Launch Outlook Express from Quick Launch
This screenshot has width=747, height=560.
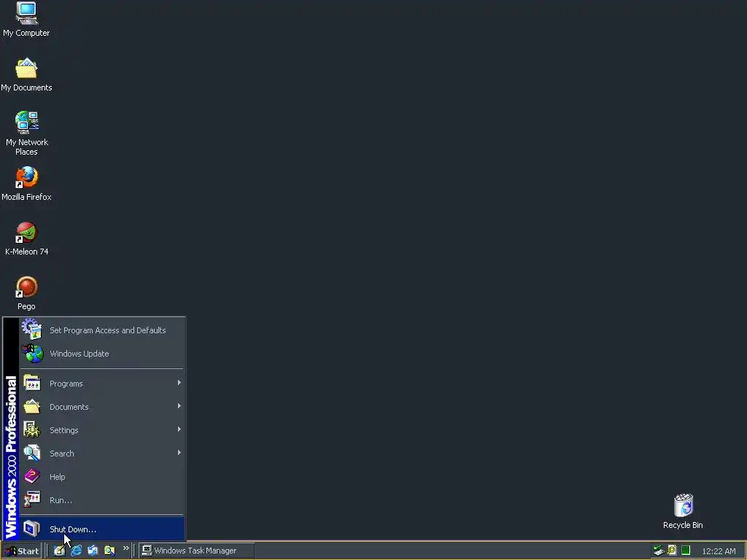pyautogui.click(x=93, y=551)
